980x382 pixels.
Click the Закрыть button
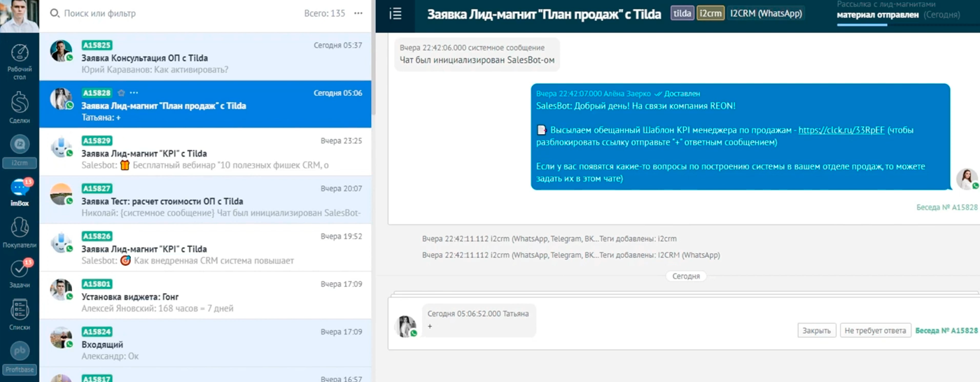pyautogui.click(x=816, y=330)
